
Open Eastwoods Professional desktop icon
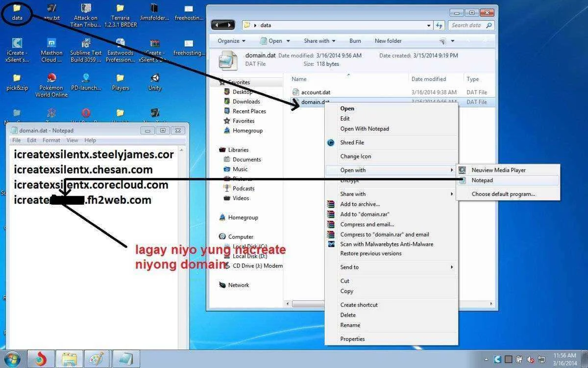[120, 50]
